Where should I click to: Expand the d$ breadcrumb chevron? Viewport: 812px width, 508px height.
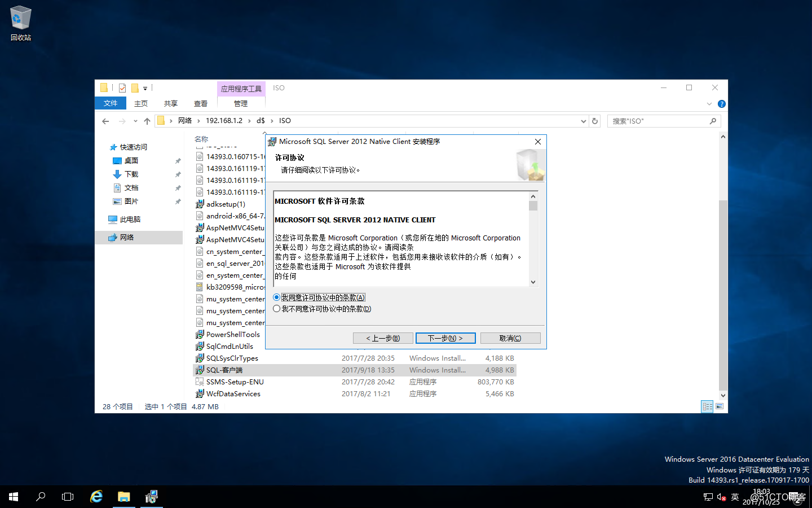(x=272, y=121)
